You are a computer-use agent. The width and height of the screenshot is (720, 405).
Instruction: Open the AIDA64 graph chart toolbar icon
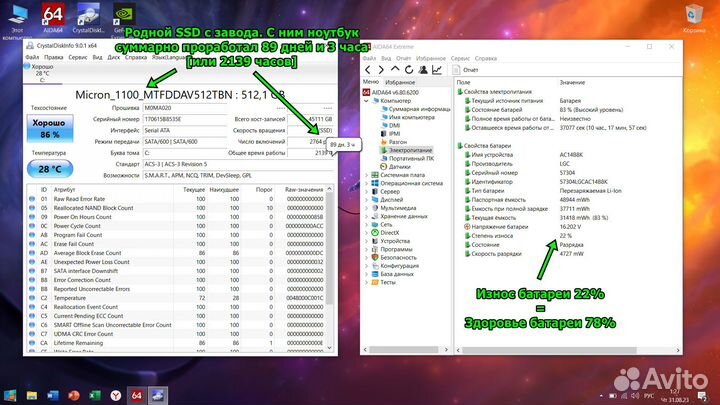coord(437,69)
